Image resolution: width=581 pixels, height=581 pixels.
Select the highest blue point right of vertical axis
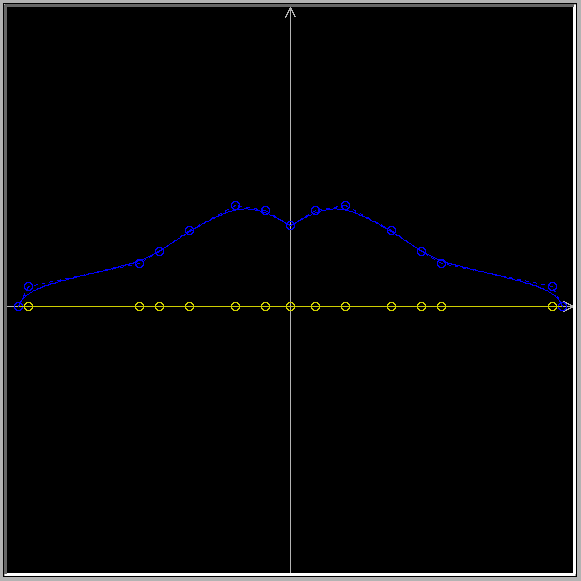tap(345, 205)
